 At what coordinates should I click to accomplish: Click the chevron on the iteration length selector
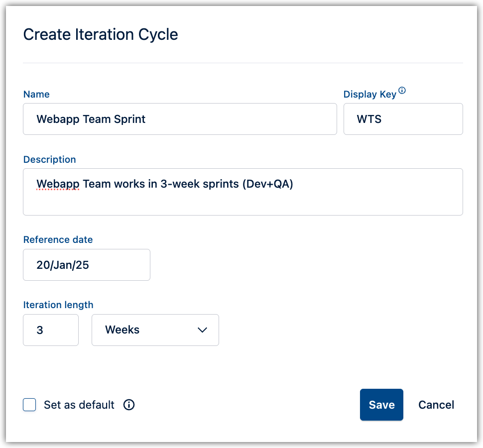(202, 330)
